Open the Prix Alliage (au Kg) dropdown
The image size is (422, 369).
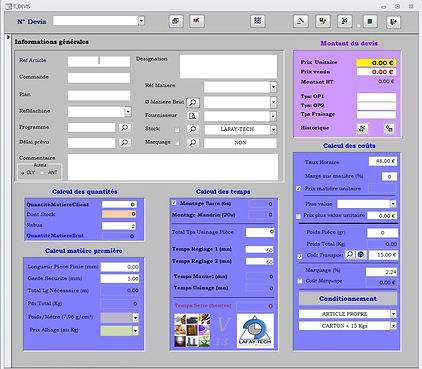tap(135, 331)
